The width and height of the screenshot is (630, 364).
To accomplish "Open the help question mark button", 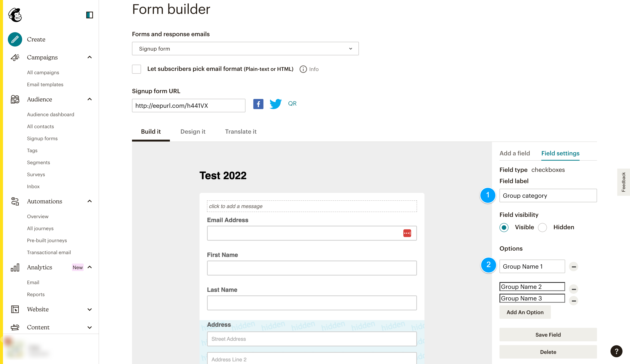I will click(616, 351).
